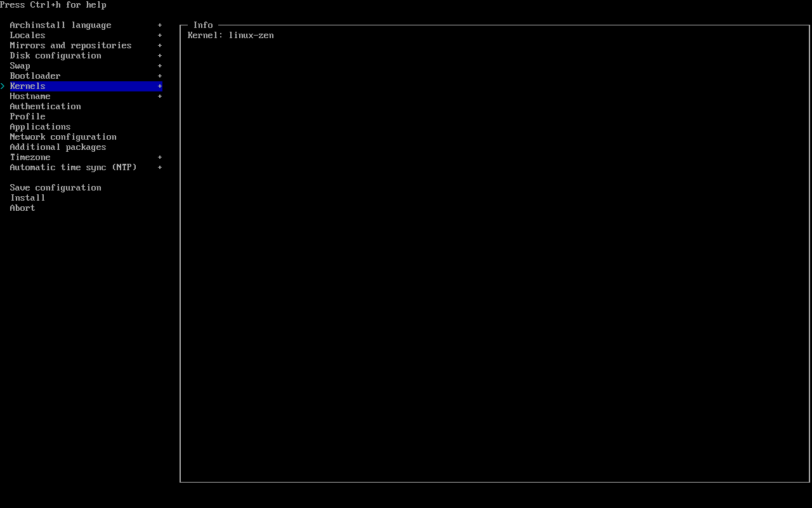Click Abort to exit installer

coord(22,208)
